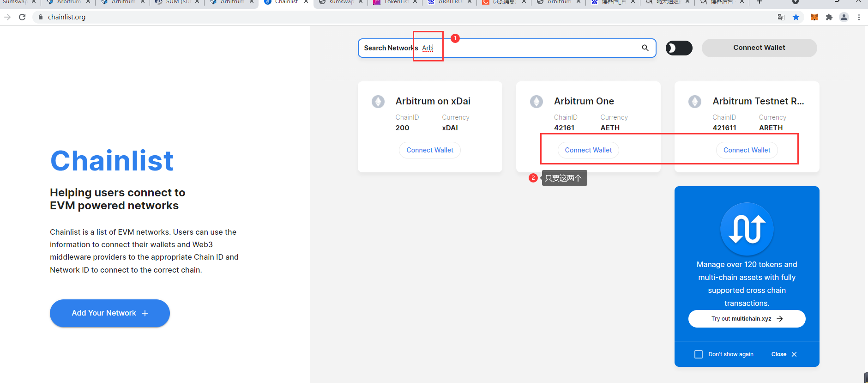Click the tab search dropdown arrow
The image size is (868, 383).
(x=796, y=2)
